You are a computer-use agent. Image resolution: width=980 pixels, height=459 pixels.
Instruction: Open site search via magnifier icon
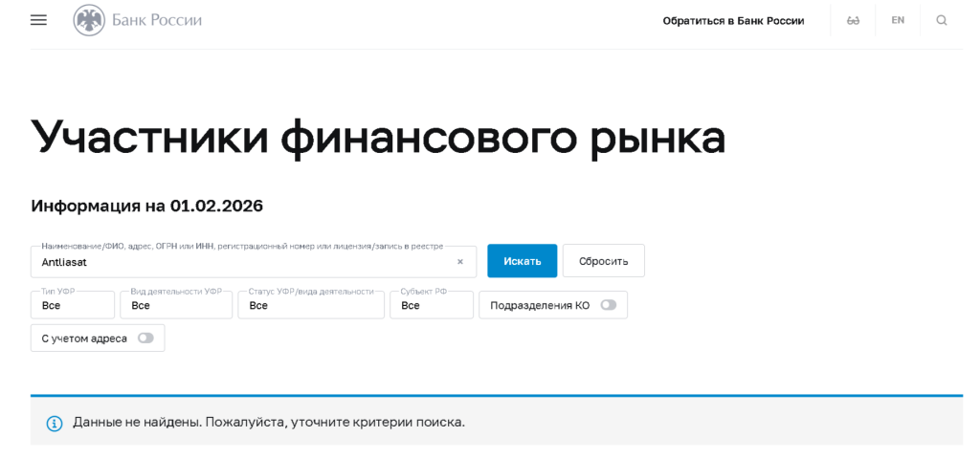coord(942,20)
